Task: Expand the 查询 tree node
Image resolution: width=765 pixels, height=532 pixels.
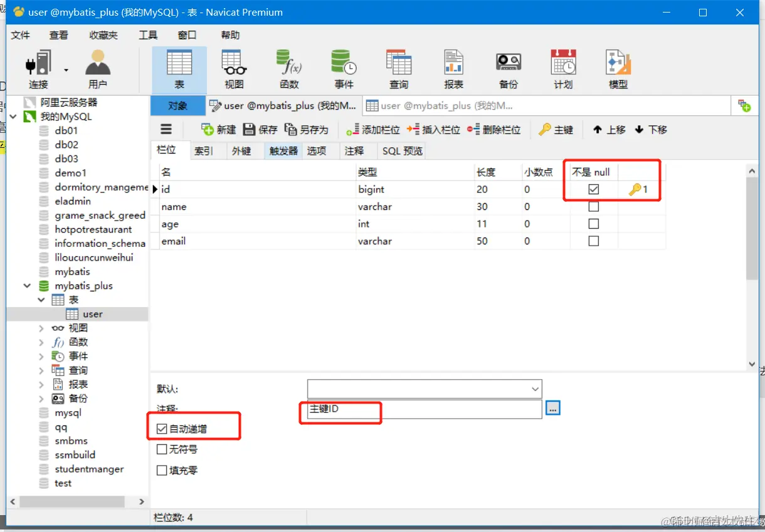Action: click(41, 370)
